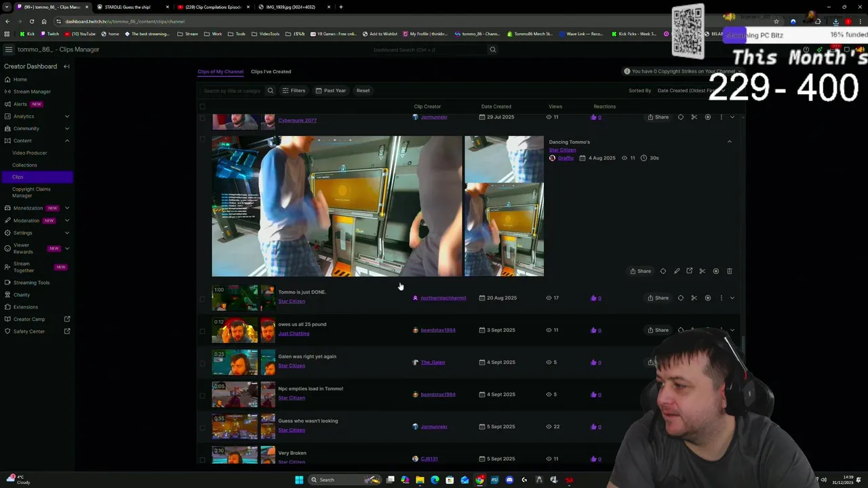
Task: Tick checkbox for Dancing Tommo's expanded clip
Action: pyautogui.click(x=202, y=140)
